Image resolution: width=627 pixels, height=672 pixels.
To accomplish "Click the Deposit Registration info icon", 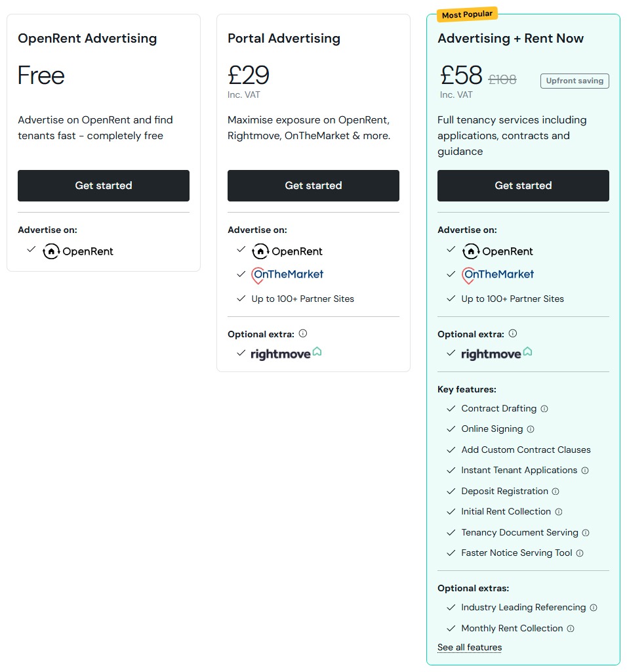I will [x=554, y=491].
